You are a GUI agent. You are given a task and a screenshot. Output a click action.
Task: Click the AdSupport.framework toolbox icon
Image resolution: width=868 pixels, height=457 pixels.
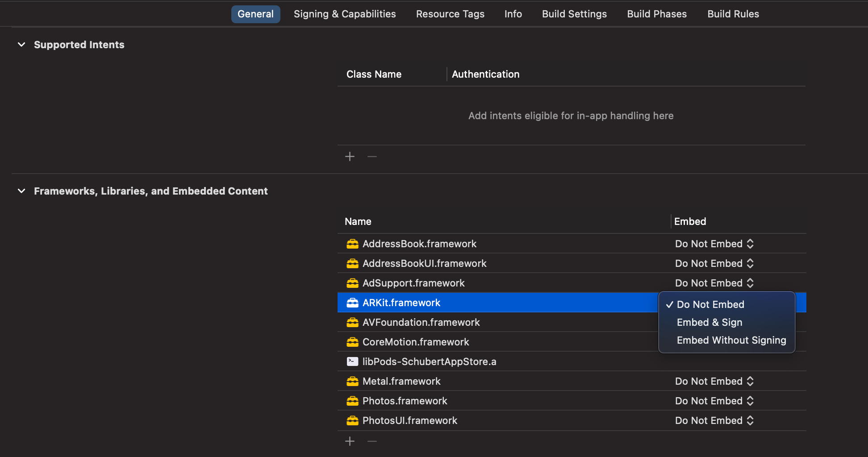(x=352, y=283)
